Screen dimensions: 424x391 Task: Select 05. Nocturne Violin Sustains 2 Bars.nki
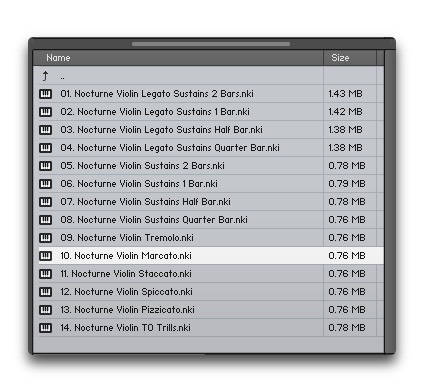142,166
